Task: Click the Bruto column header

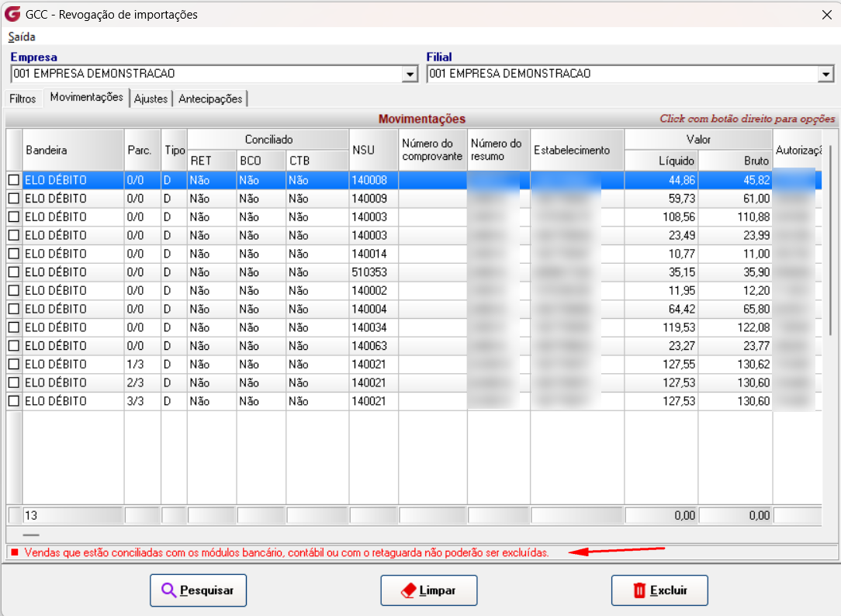Action: pos(735,161)
